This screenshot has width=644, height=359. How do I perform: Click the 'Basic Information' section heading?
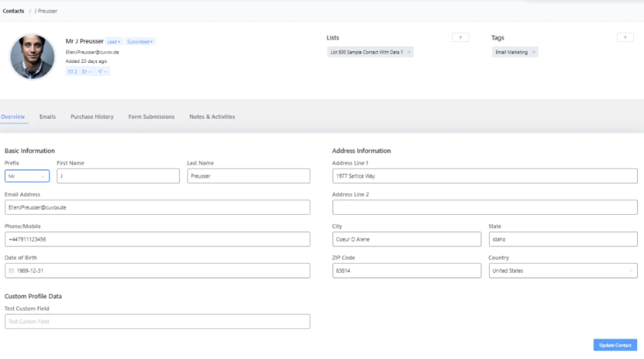pyautogui.click(x=29, y=150)
